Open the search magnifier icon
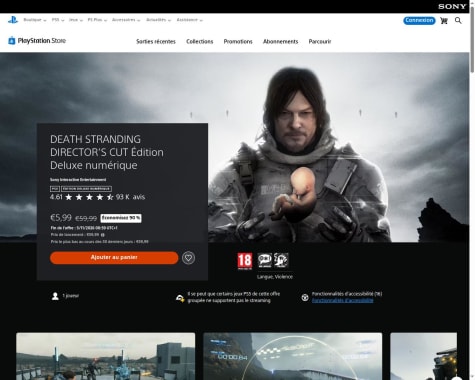 pos(458,21)
